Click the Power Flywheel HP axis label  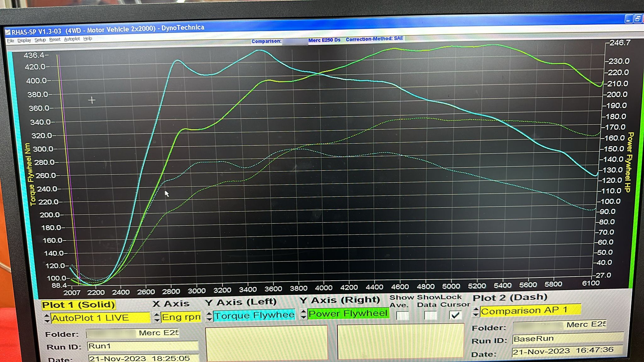629,162
